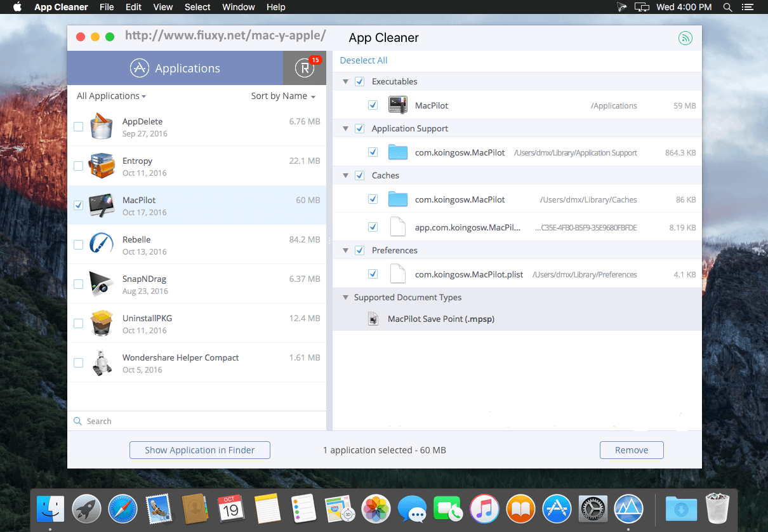This screenshot has width=768, height=532.
Task: Check the Rebelle checkbox
Action: coord(78,244)
